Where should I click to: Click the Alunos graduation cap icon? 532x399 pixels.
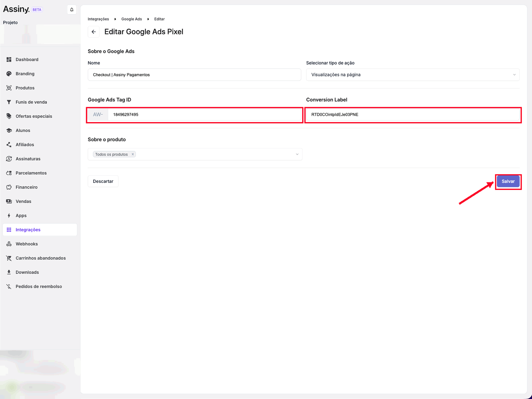pos(9,131)
